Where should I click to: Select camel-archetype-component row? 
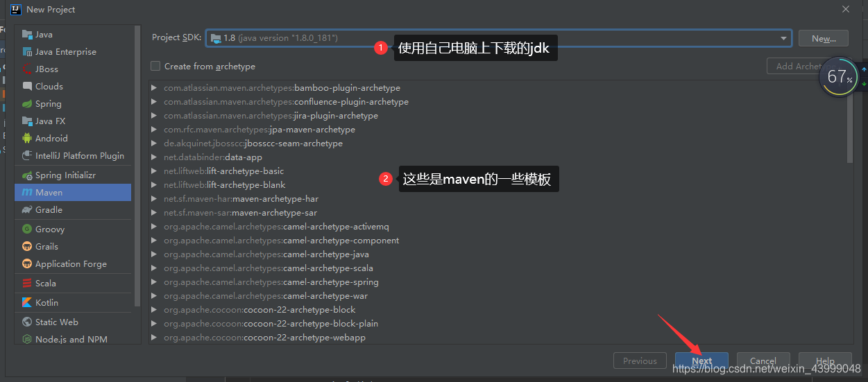[x=498, y=241]
